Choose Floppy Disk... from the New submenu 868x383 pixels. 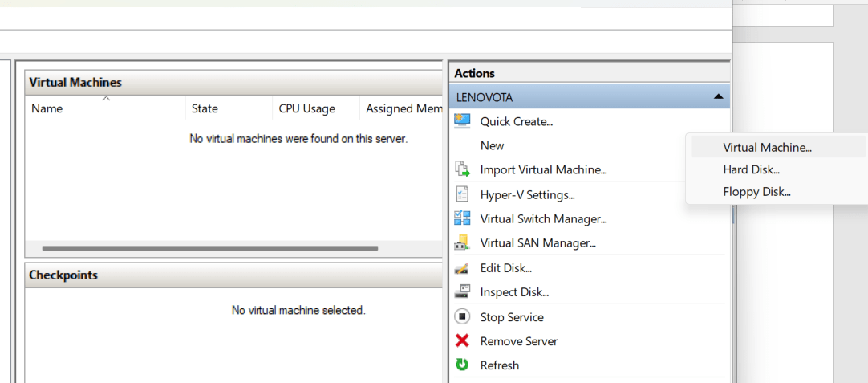(x=756, y=192)
